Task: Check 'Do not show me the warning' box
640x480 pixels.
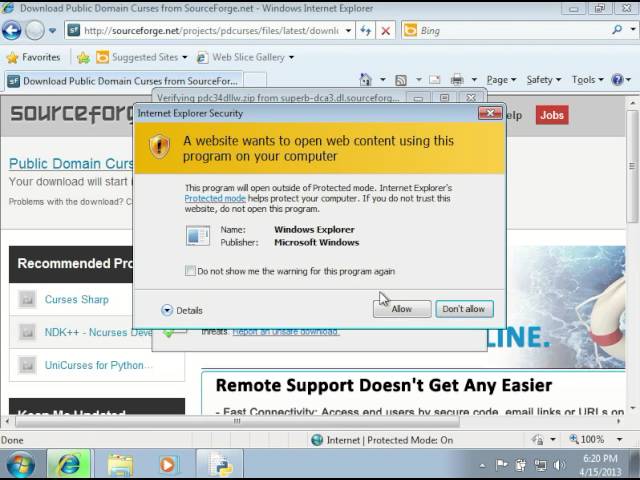Action: click(x=190, y=271)
